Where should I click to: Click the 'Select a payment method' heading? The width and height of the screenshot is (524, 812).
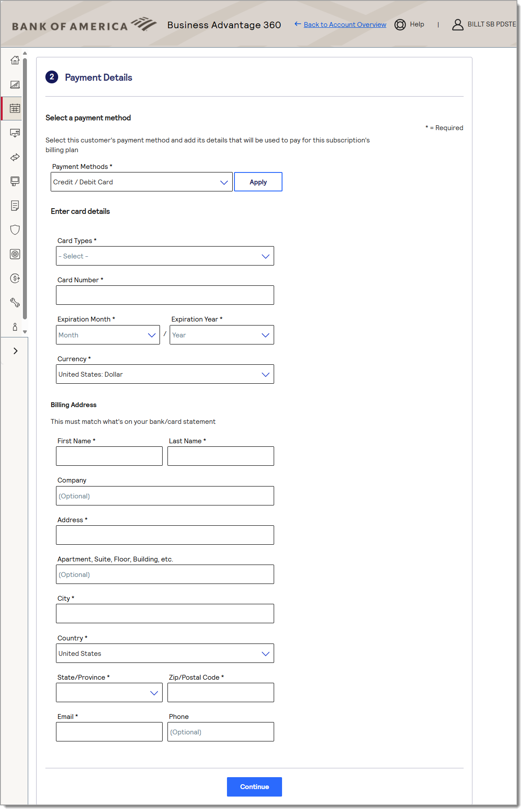pos(88,118)
